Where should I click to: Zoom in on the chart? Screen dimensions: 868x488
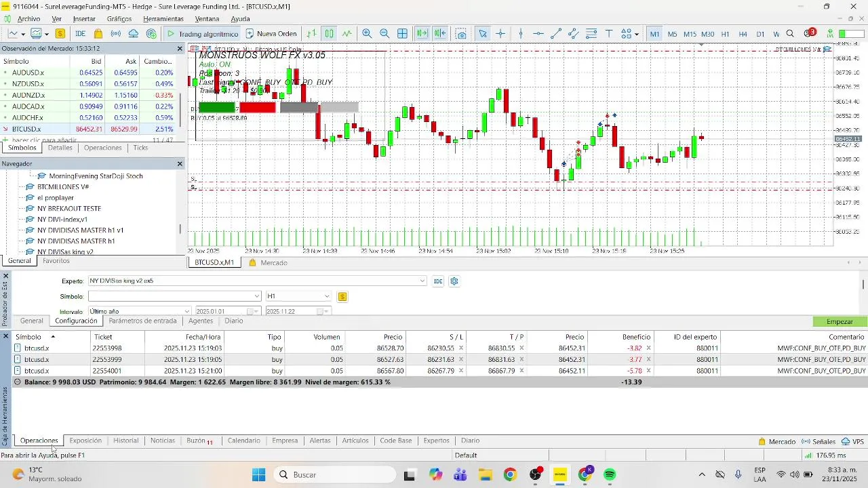coord(367,33)
